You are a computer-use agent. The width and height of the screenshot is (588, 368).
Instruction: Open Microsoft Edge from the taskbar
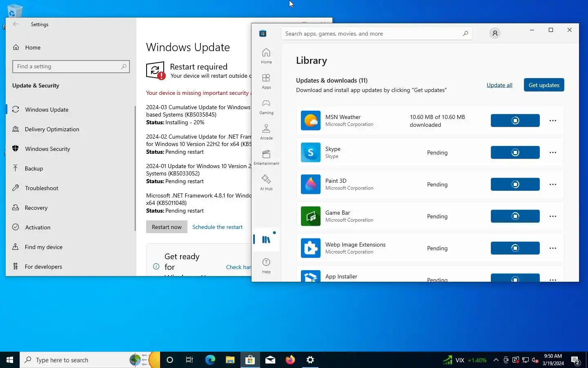pos(210,360)
